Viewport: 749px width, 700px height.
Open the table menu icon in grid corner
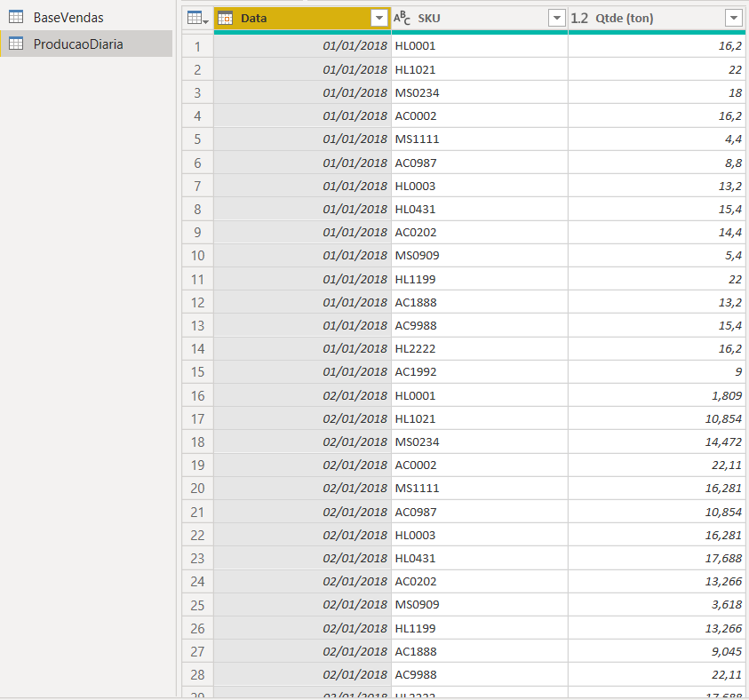(x=196, y=19)
